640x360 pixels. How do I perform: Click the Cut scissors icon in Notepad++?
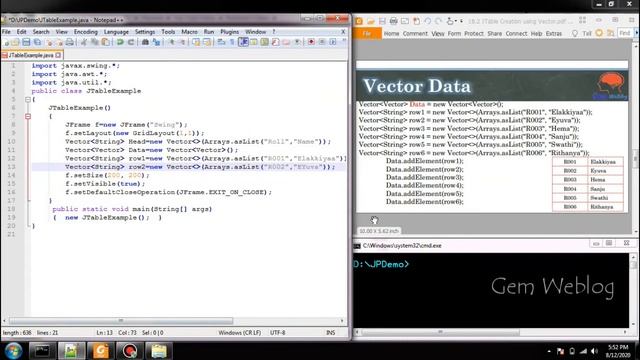pyautogui.click(x=84, y=42)
